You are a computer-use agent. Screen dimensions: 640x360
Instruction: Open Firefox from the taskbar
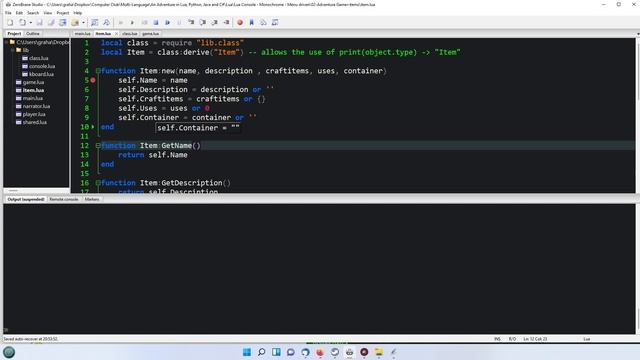320,352
